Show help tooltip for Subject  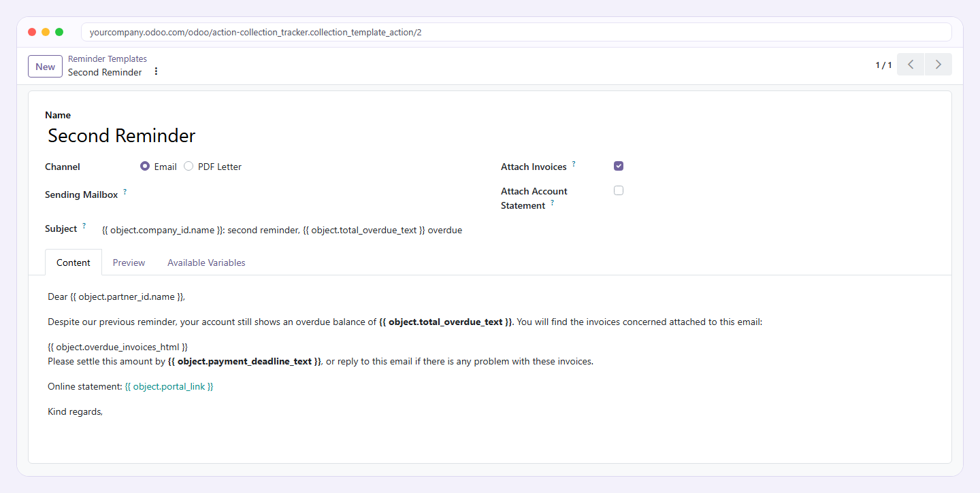(84, 226)
